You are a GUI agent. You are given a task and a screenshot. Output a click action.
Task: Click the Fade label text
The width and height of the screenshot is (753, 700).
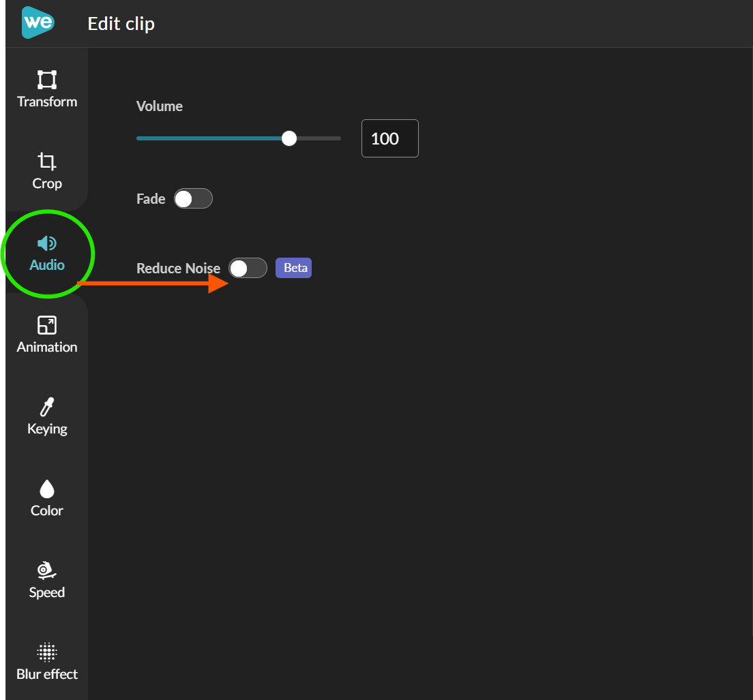pos(151,198)
